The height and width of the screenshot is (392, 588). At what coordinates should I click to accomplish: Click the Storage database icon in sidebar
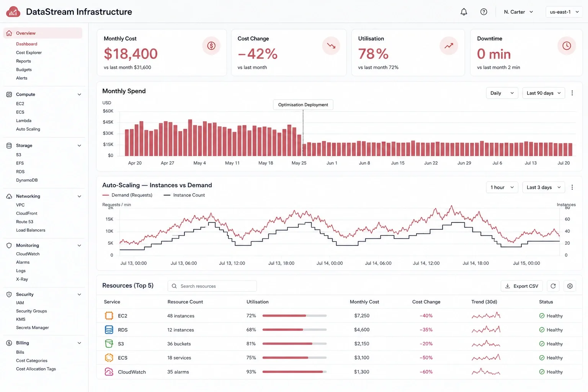tap(9, 145)
